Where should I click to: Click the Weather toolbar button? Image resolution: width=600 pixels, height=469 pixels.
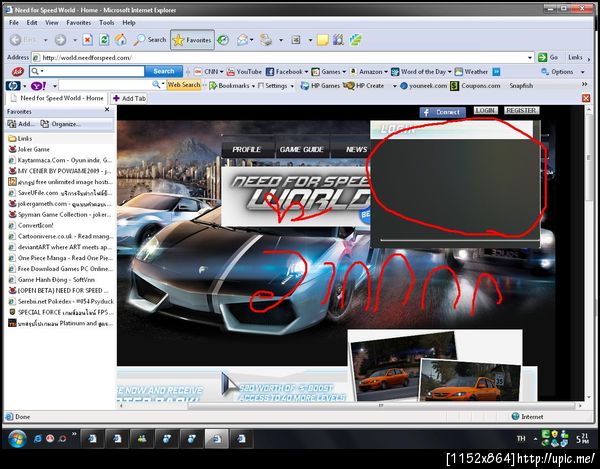tap(471, 72)
